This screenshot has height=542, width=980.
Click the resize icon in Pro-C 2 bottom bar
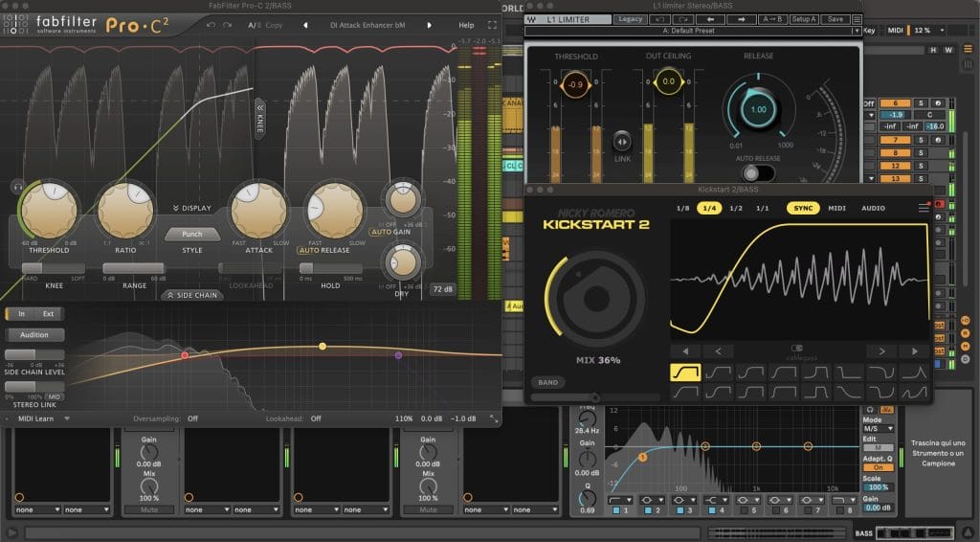point(494,418)
